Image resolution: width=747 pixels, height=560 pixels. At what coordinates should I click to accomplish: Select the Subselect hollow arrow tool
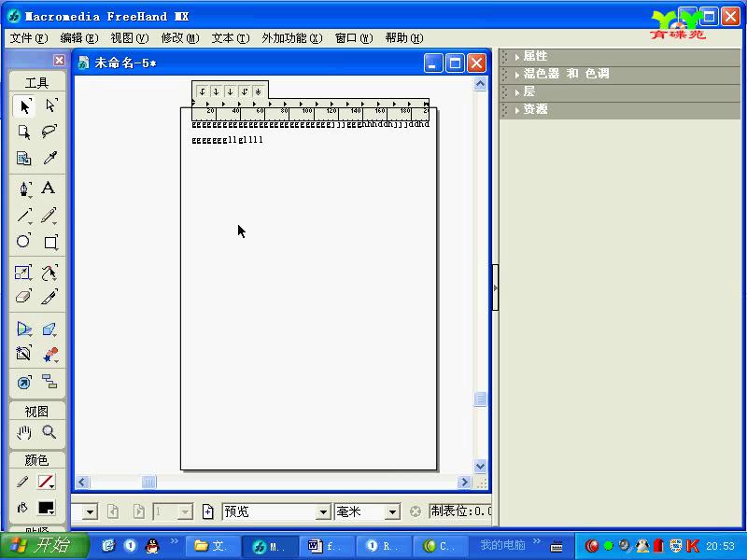[49, 106]
